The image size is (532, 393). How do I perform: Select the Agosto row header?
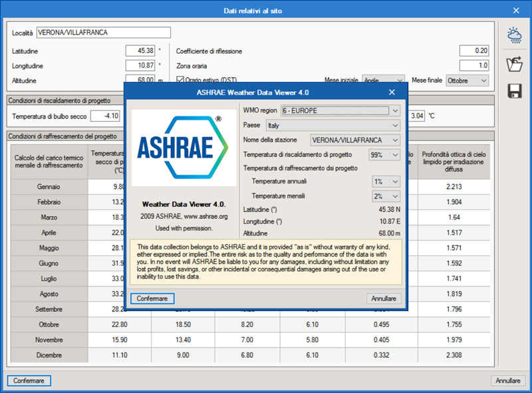coord(49,294)
